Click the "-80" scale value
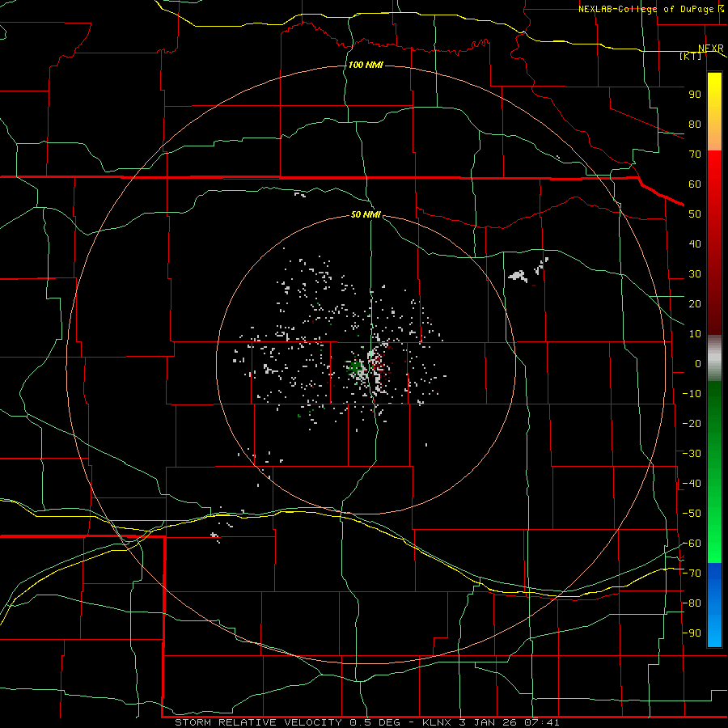Screen dimensions: 728x728 [x=692, y=603]
